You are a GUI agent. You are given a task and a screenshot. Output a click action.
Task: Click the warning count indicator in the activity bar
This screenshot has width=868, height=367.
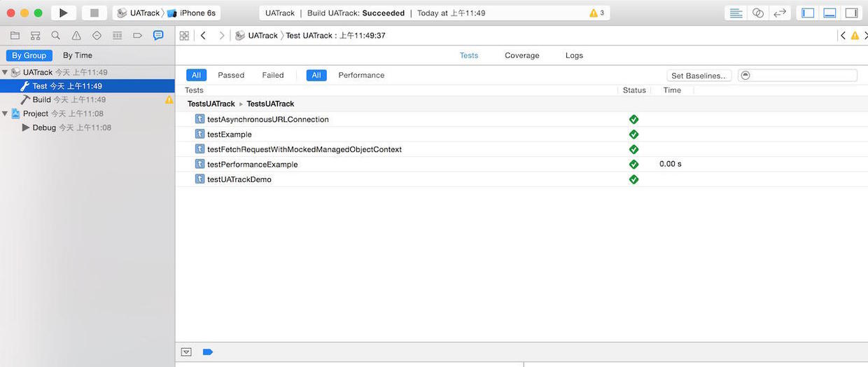pyautogui.click(x=597, y=13)
